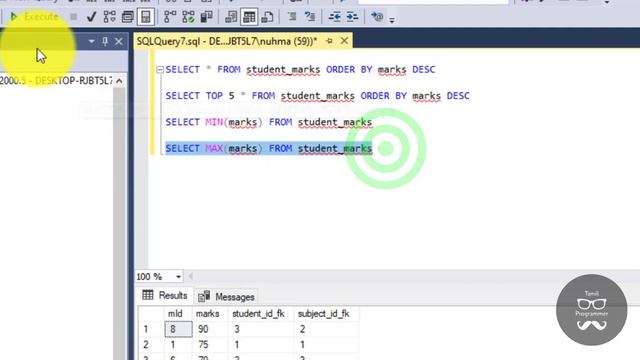Switch output to Results to File

(267, 17)
